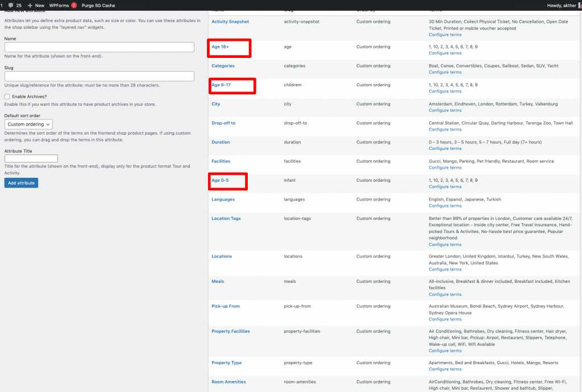Select the slug text 'property-type'
This screenshot has width=582, height=392.
[x=298, y=362]
